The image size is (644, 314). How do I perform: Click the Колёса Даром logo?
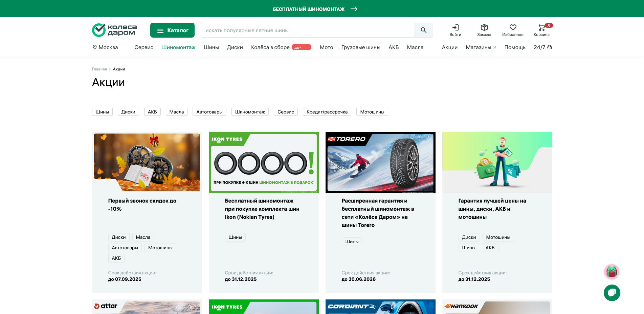coord(114,30)
